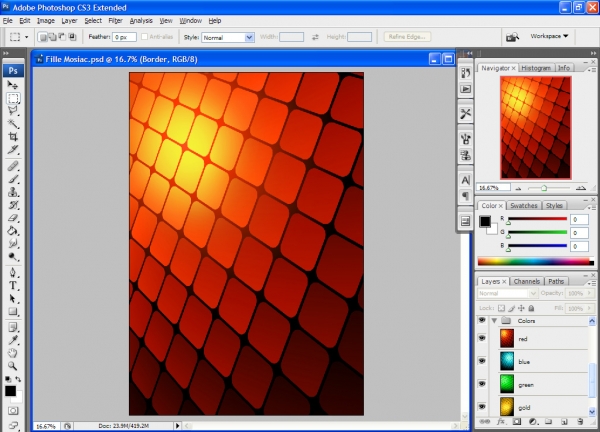Toggle lock position for layer

[522, 308]
